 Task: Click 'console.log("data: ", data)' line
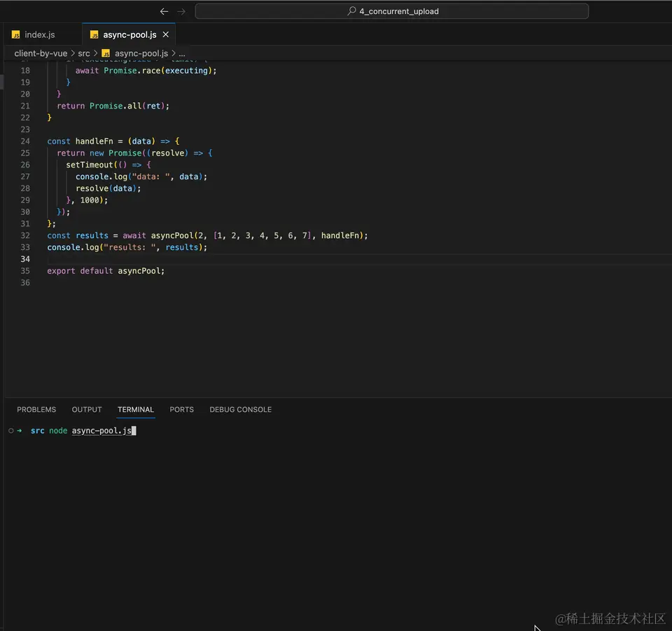(x=141, y=176)
